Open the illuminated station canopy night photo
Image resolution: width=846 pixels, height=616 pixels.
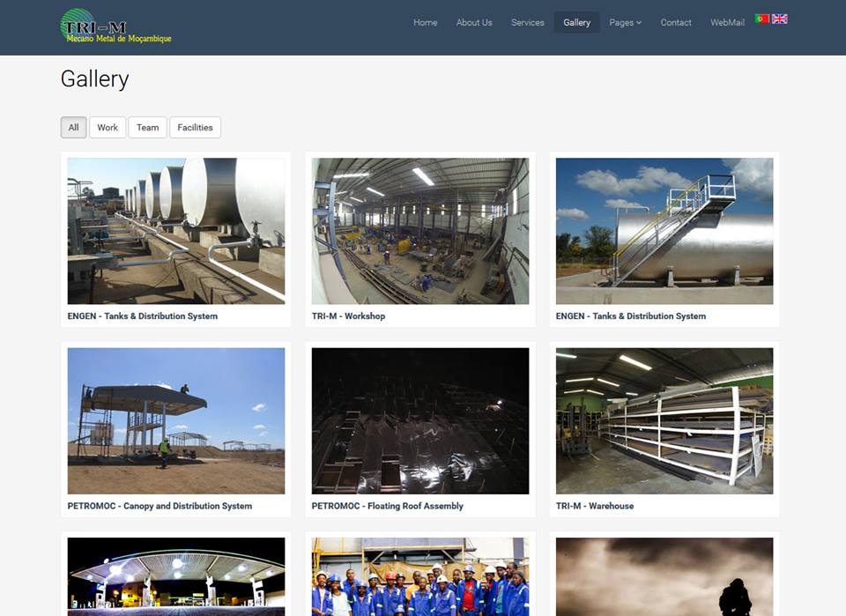pyautogui.click(x=176, y=576)
